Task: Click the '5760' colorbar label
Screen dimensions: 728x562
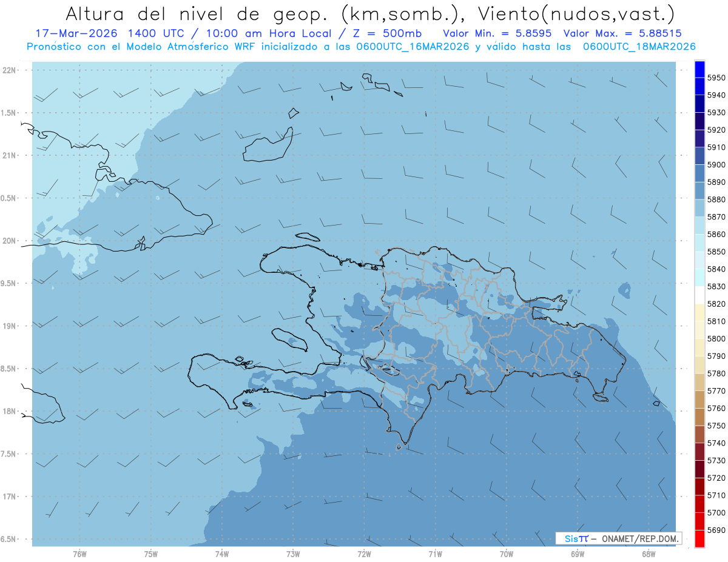Action: click(x=716, y=409)
